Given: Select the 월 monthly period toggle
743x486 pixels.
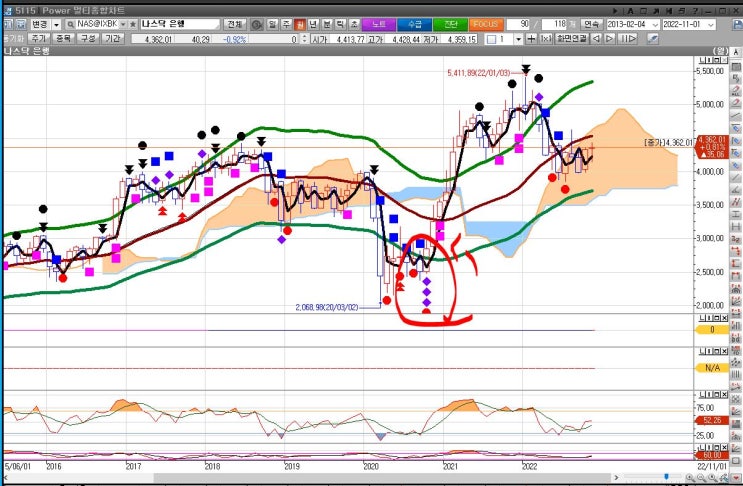Looking at the screenshot, I should tap(300, 24).
